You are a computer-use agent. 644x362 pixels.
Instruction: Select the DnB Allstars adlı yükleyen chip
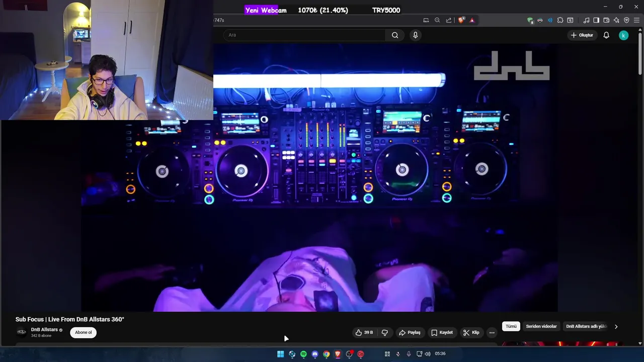(x=586, y=326)
